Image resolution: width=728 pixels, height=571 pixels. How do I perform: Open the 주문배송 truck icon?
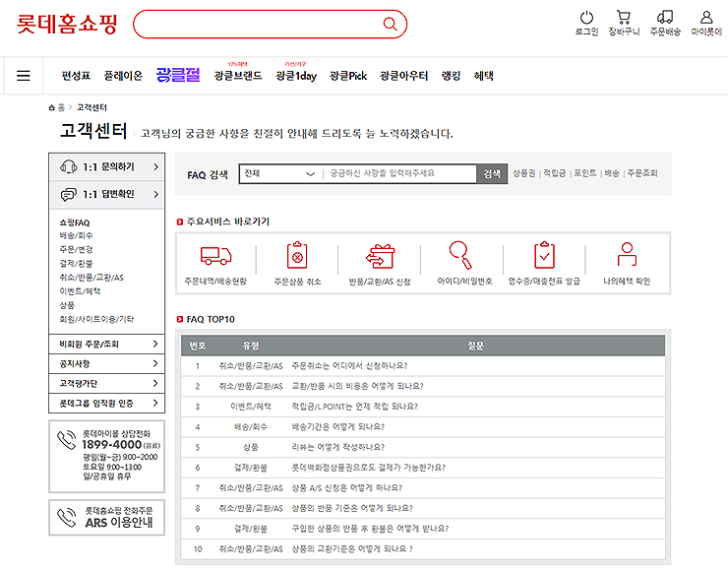(665, 18)
